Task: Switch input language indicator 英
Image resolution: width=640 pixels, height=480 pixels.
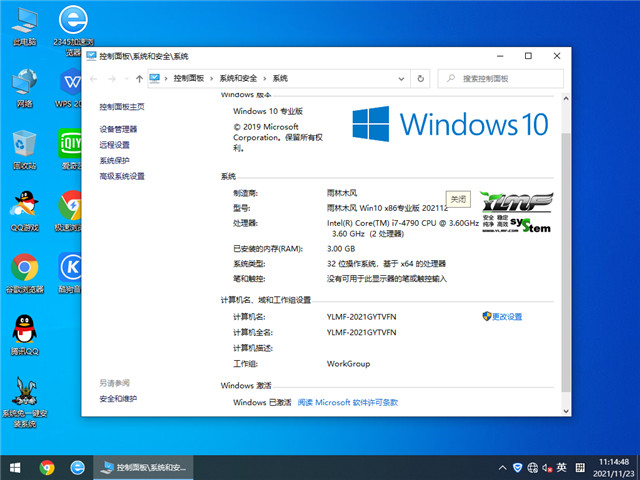Action: [x=562, y=467]
